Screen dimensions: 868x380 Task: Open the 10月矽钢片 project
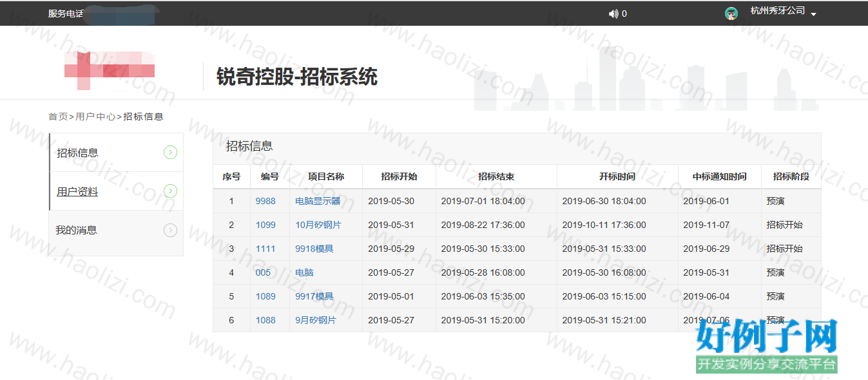tap(318, 225)
